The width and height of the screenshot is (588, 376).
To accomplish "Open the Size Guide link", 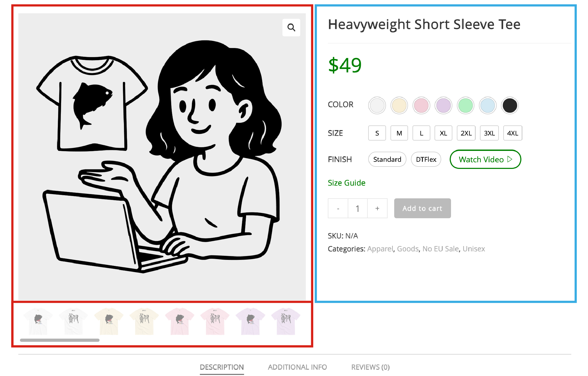I will pyautogui.click(x=346, y=183).
